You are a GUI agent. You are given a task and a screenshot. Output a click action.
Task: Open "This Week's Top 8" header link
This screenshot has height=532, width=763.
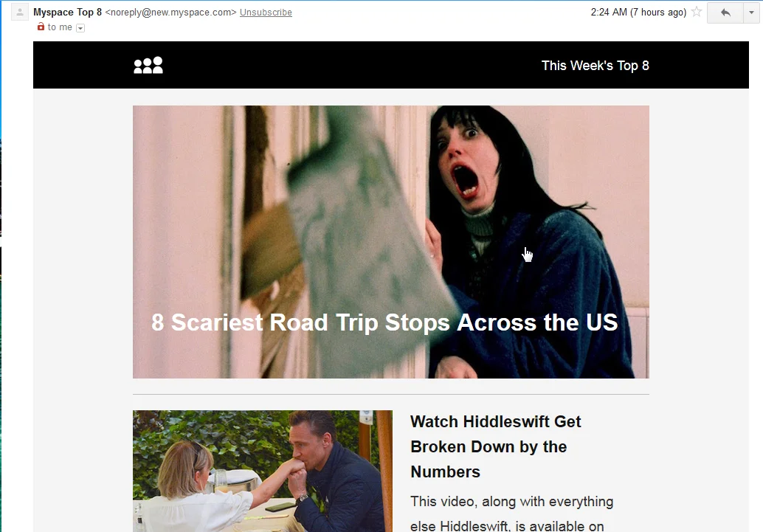tap(595, 65)
